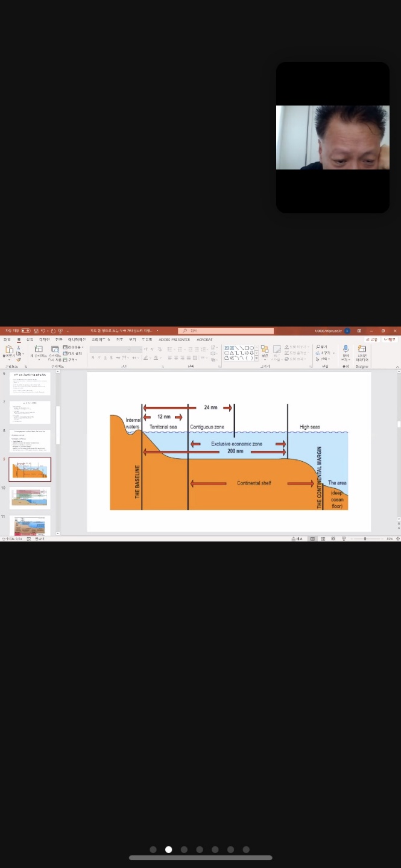Switch to Slide Sorter view in status bar
401x868 pixels.
pos(323,538)
